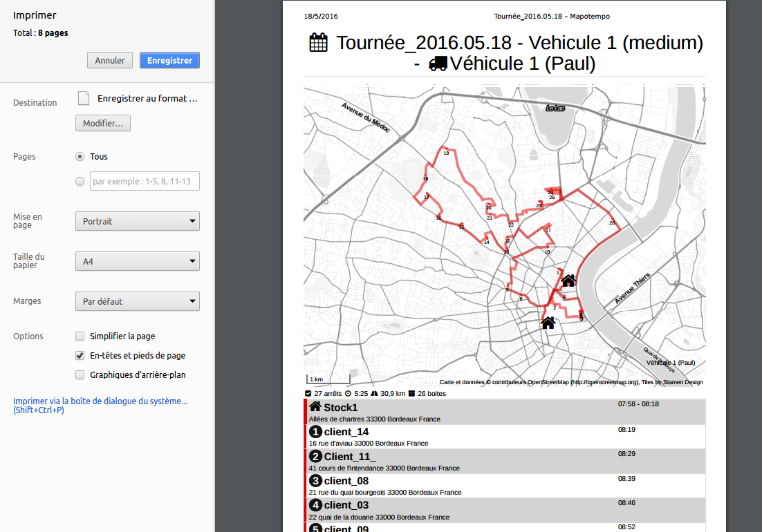Click the Modifier... destination button
The image size is (762, 532).
click(102, 123)
